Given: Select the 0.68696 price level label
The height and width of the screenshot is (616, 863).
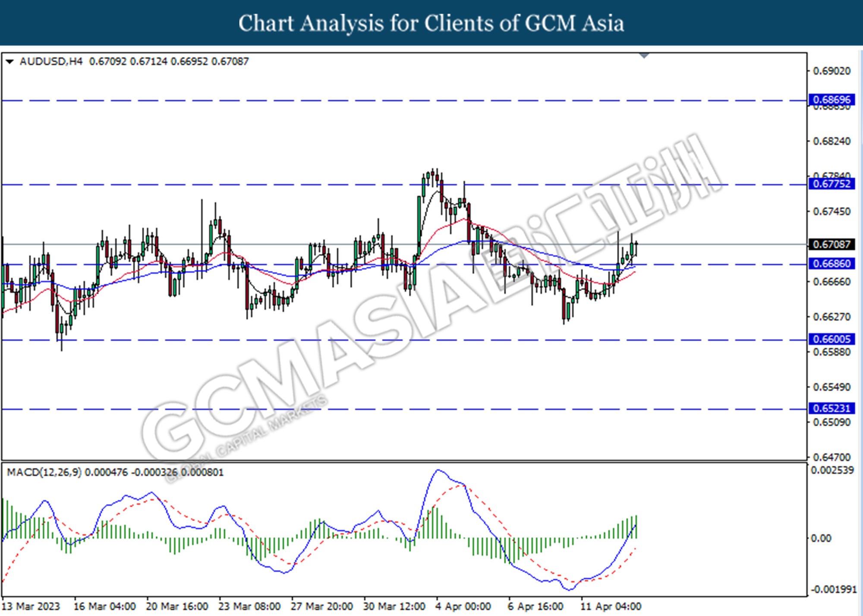Looking at the screenshot, I should pos(832,100).
